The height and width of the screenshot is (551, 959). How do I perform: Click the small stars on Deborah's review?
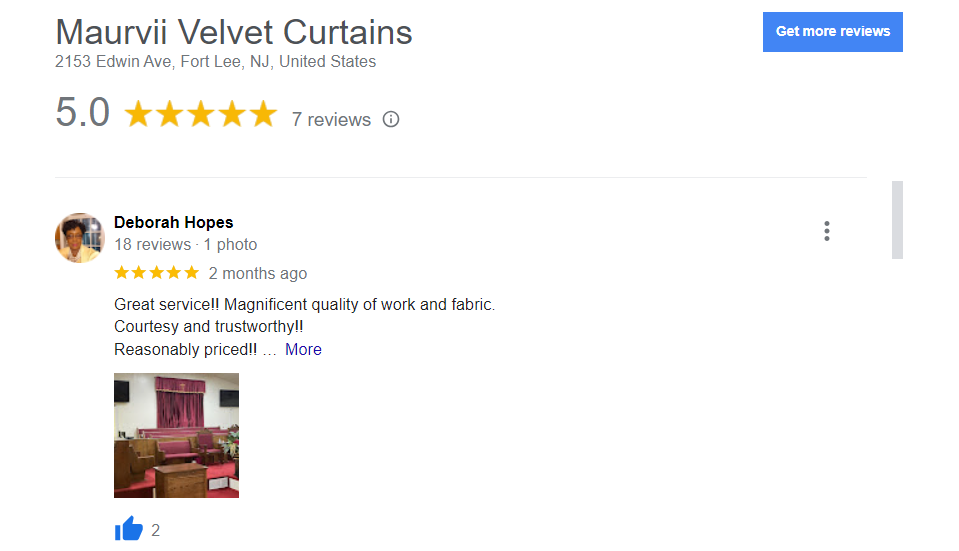tap(157, 273)
